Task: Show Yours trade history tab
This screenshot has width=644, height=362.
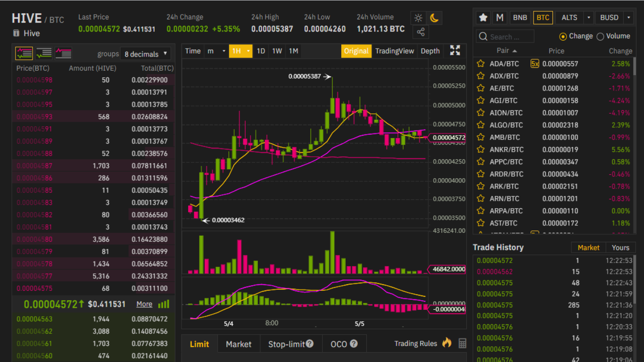Action: (x=620, y=247)
